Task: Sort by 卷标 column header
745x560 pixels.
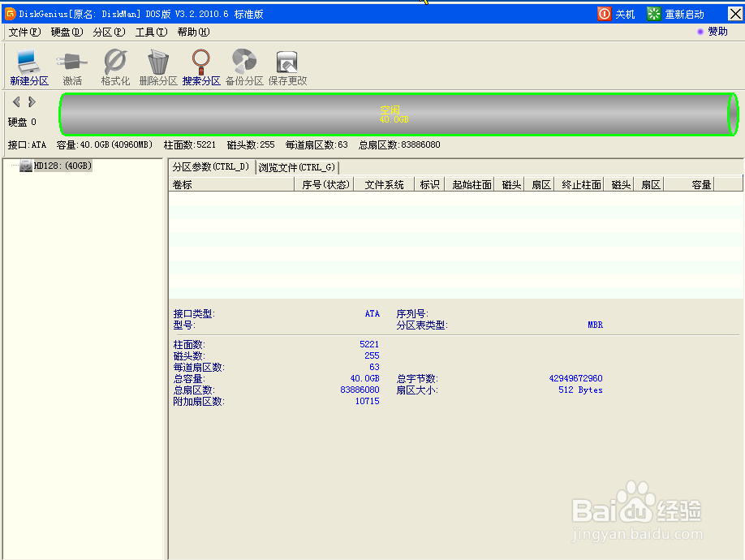Action: tap(231, 185)
